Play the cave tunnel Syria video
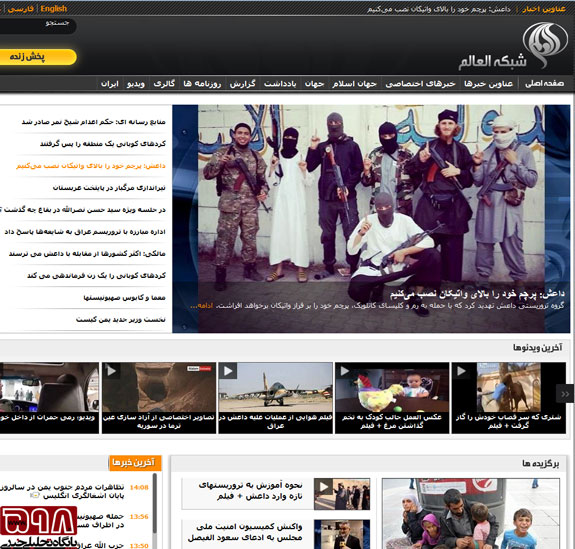 tap(159, 387)
